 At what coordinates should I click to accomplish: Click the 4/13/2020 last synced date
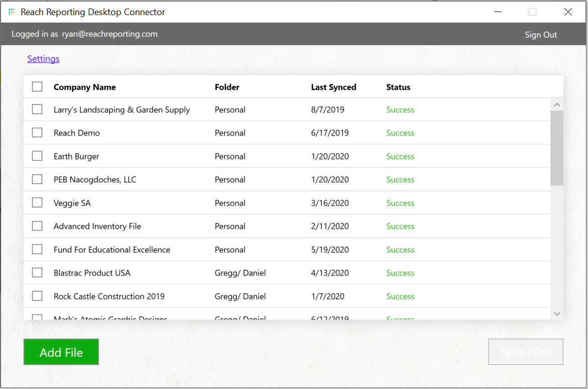(x=330, y=273)
